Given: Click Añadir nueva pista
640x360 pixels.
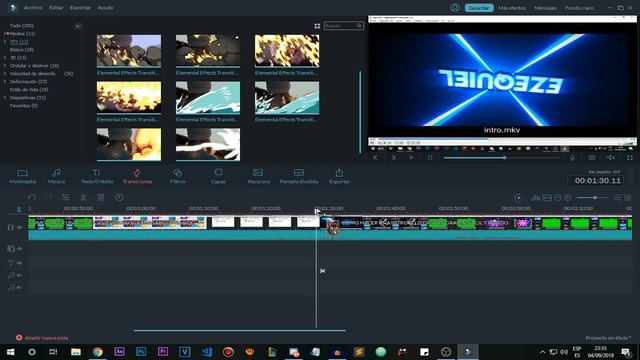Looking at the screenshot, I should (x=42, y=338).
